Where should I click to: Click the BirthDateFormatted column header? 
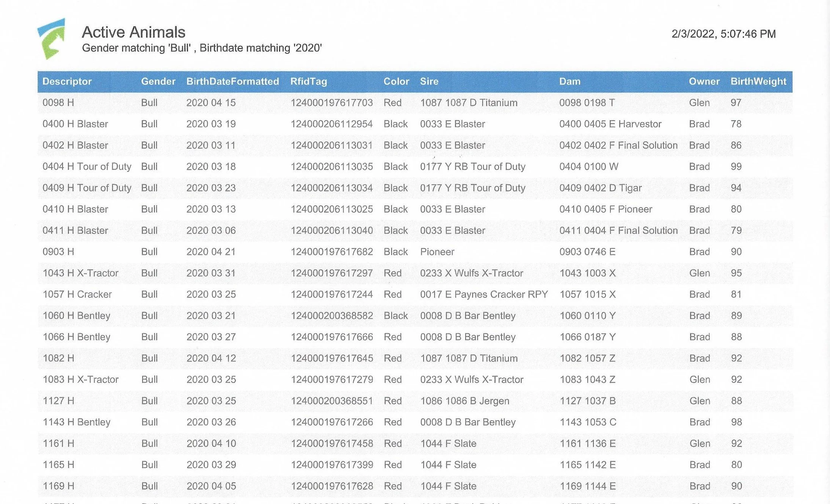pyautogui.click(x=232, y=82)
